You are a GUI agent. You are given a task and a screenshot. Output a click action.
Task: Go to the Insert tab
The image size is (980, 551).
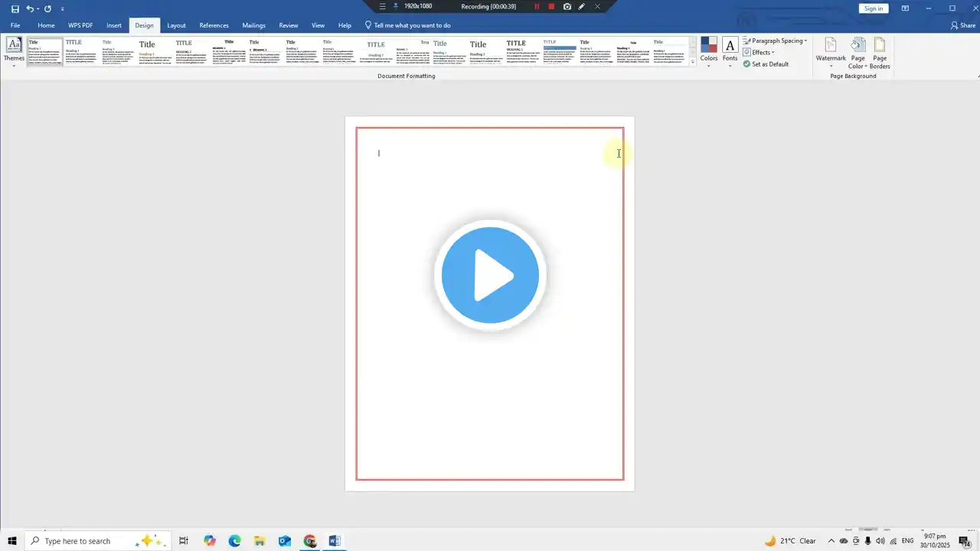[x=114, y=25]
